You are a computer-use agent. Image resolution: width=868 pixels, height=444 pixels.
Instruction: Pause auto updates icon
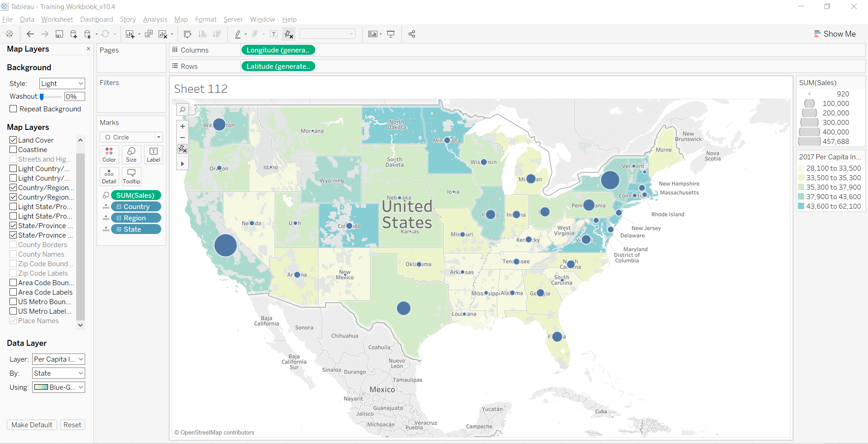pos(88,34)
